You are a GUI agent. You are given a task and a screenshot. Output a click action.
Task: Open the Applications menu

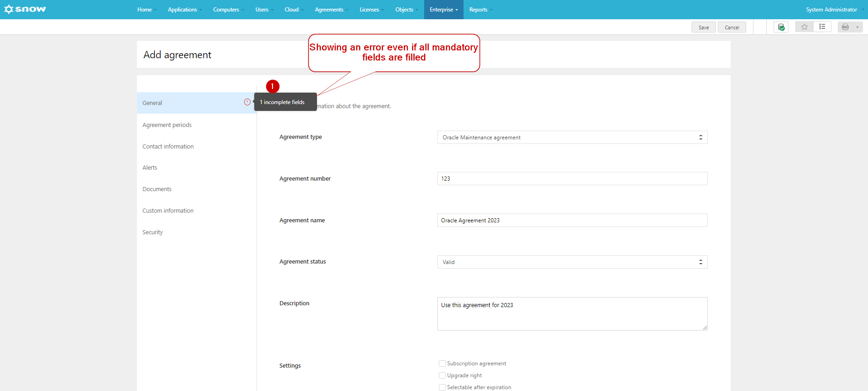click(185, 10)
